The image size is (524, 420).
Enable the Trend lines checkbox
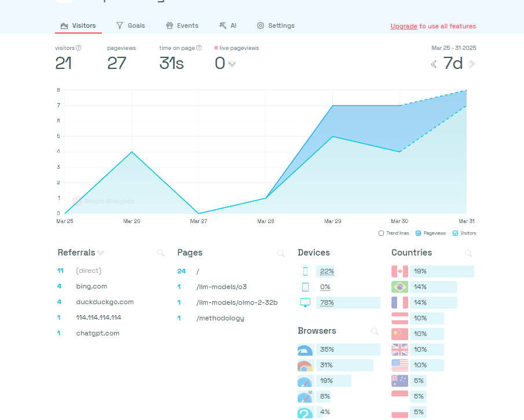click(x=382, y=233)
